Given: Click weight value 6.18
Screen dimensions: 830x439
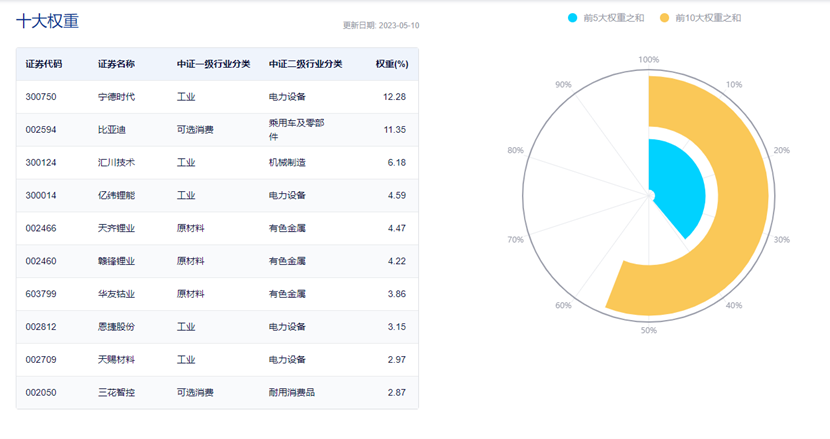Looking at the screenshot, I should point(396,163).
